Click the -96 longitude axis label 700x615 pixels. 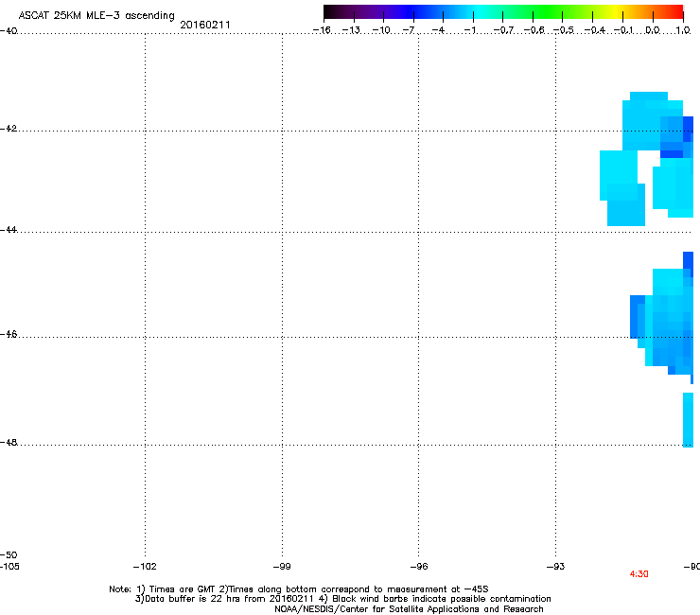tap(419, 567)
